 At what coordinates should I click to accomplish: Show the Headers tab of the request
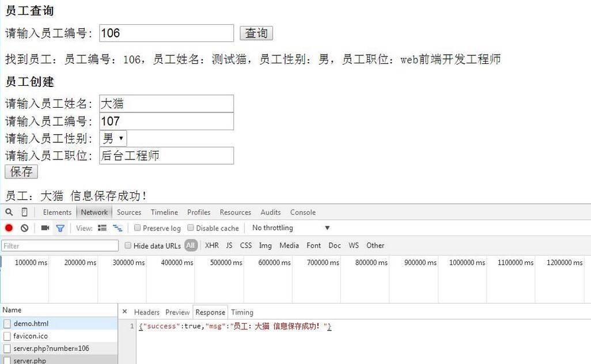pos(147,312)
